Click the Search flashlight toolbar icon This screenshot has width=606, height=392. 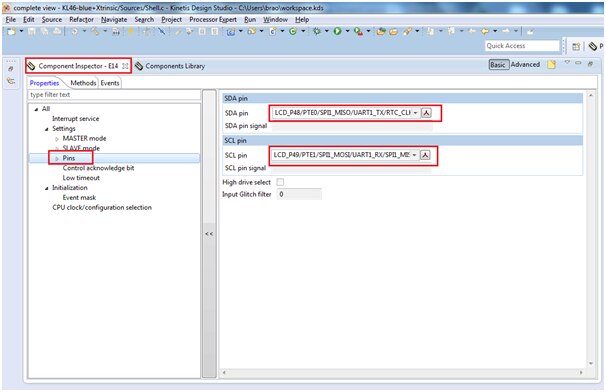(x=407, y=32)
